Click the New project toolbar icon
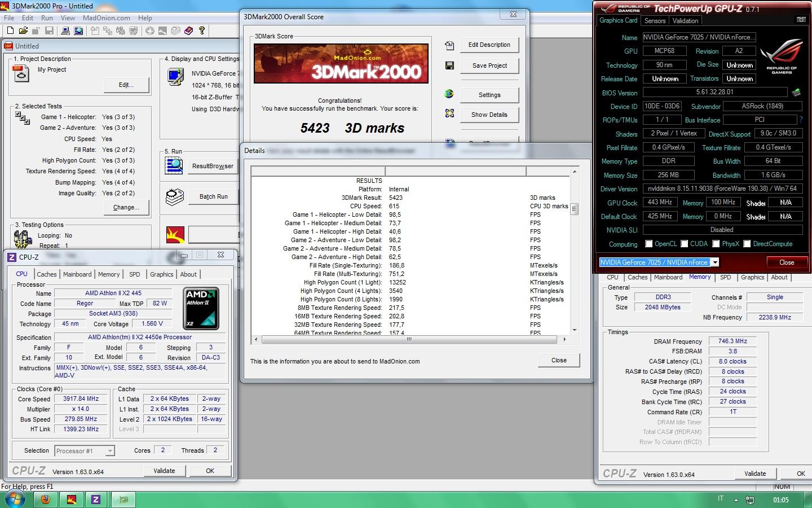The height and width of the screenshot is (508, 812). click(11, 30)
